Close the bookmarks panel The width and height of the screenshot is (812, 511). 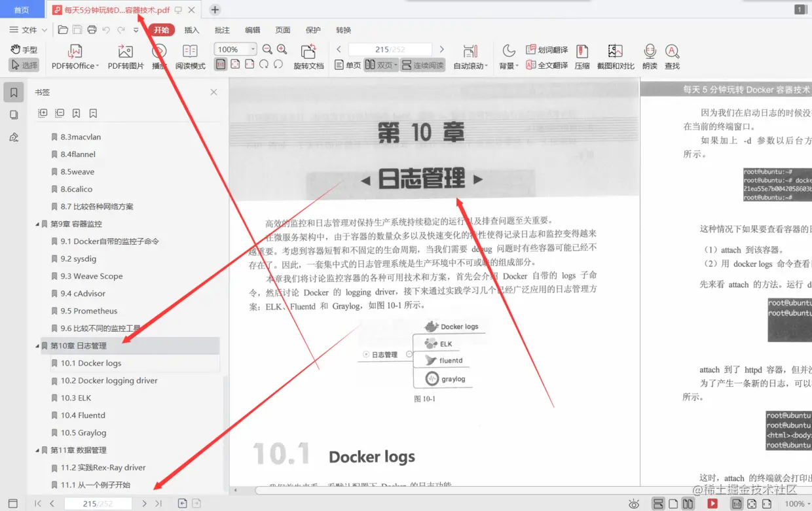[x=213, y=92]
